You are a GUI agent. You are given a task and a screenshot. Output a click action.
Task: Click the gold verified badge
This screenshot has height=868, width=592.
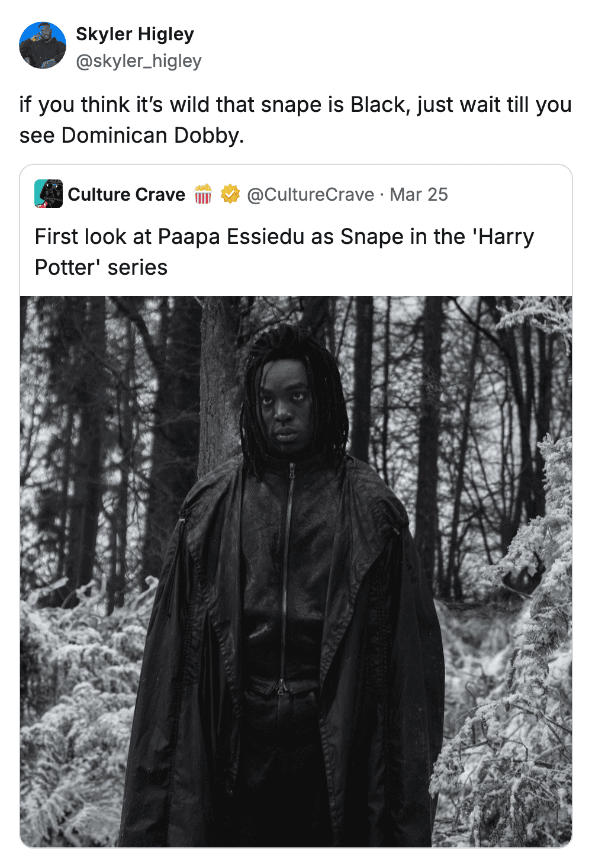pos(230,194)
